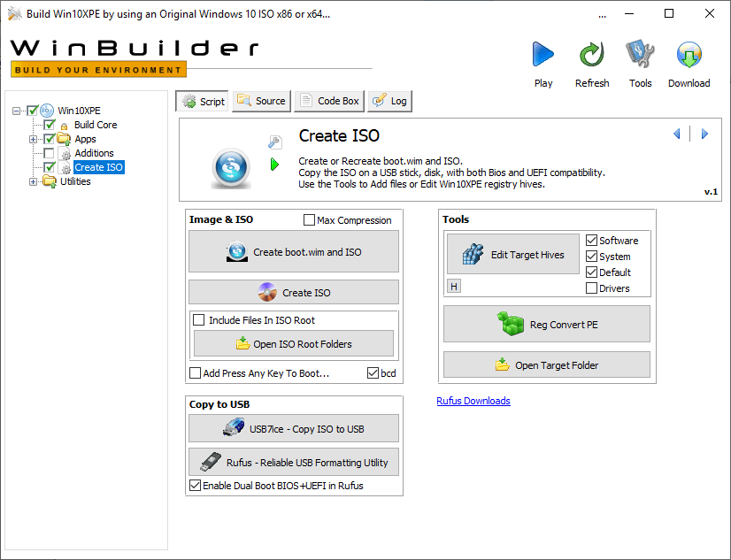The height and width of the screenshot is (560, 731).
Task: Select Win10XPE root label
Action: [79, 111]
